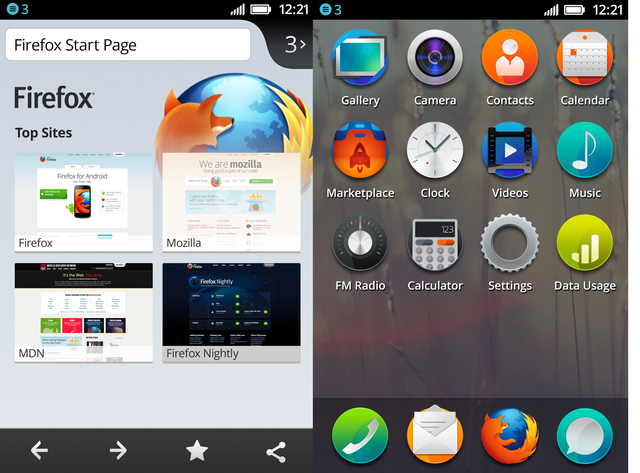Open the tabs view showing 3 tabs

[295, 44]
